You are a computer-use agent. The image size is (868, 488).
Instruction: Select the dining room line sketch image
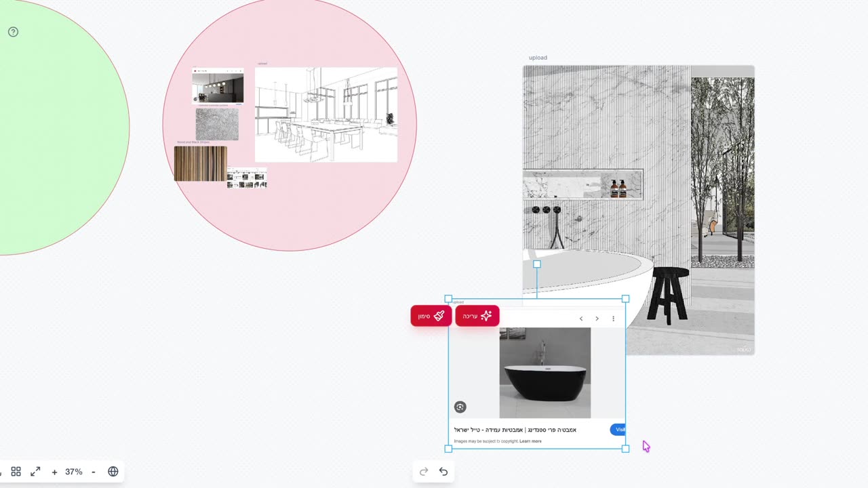326,115
